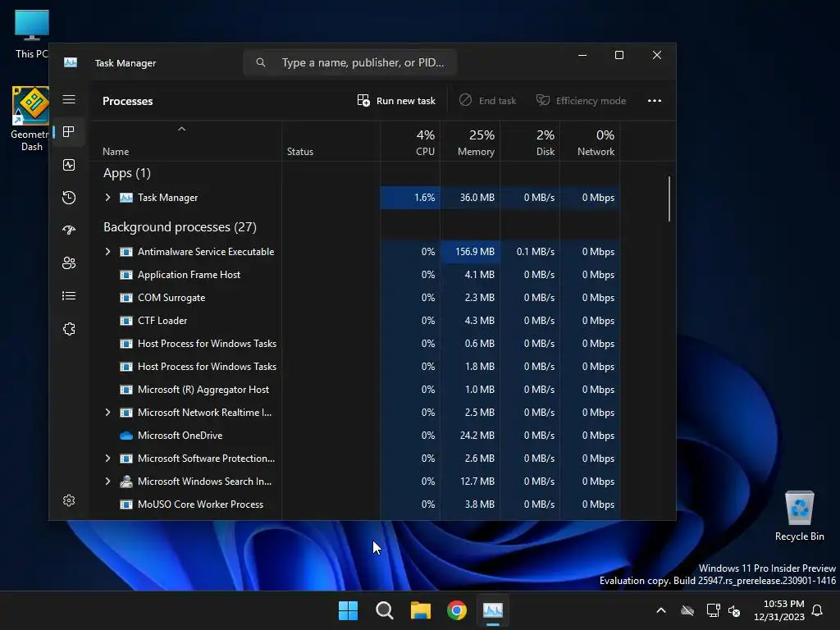Click the Apps (1) group header
The image size is (840, 630).
click(127, 173)
